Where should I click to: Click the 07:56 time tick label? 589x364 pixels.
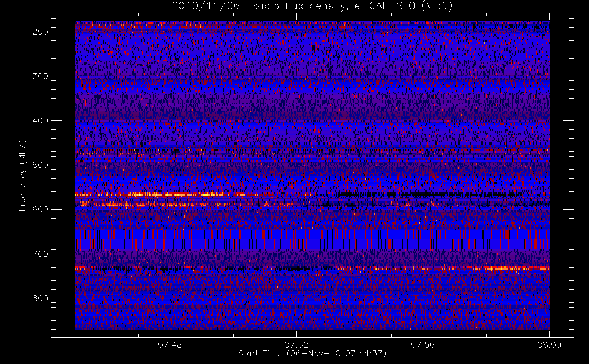point(423,345)
